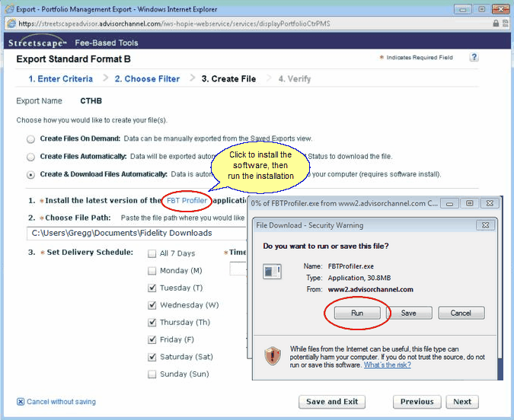Select Create Files On Demand option
The height and width of the screenshot is (420, 514).
(30, 139)
